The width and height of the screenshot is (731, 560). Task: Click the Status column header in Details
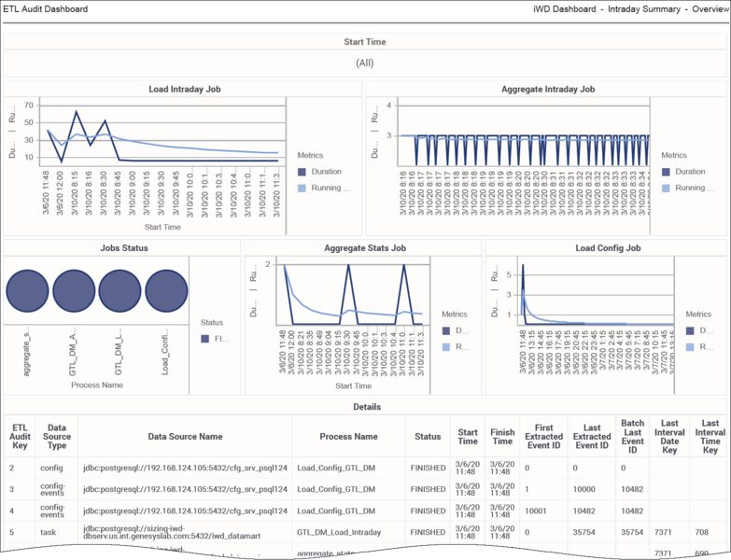pos(428,436)
